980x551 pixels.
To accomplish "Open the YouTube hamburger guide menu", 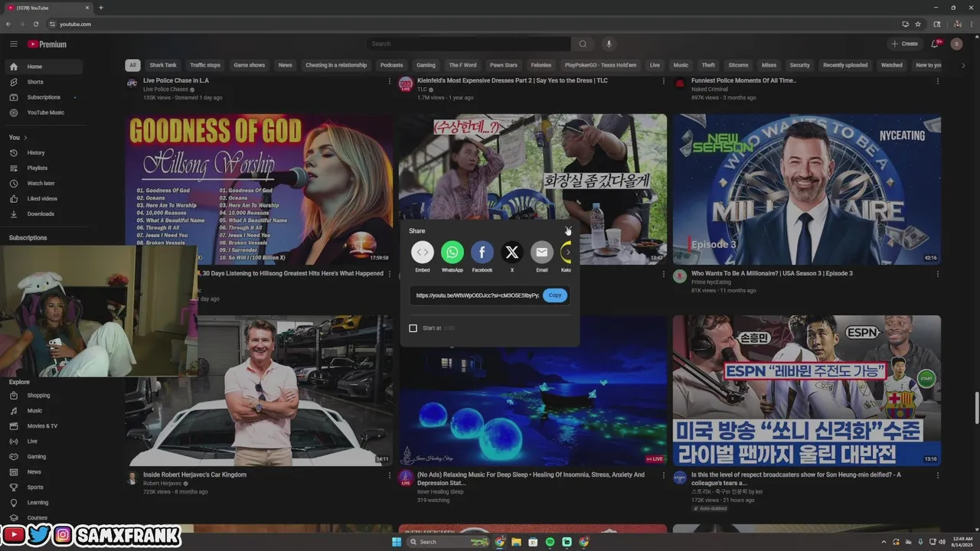I will tap(13, 44).
